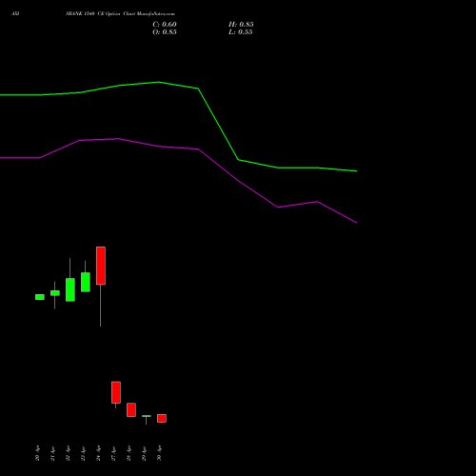Click the '21 Apr' date axis label
Image resolution: width=476 pixels, height=476 pixels.
(52, 453)
